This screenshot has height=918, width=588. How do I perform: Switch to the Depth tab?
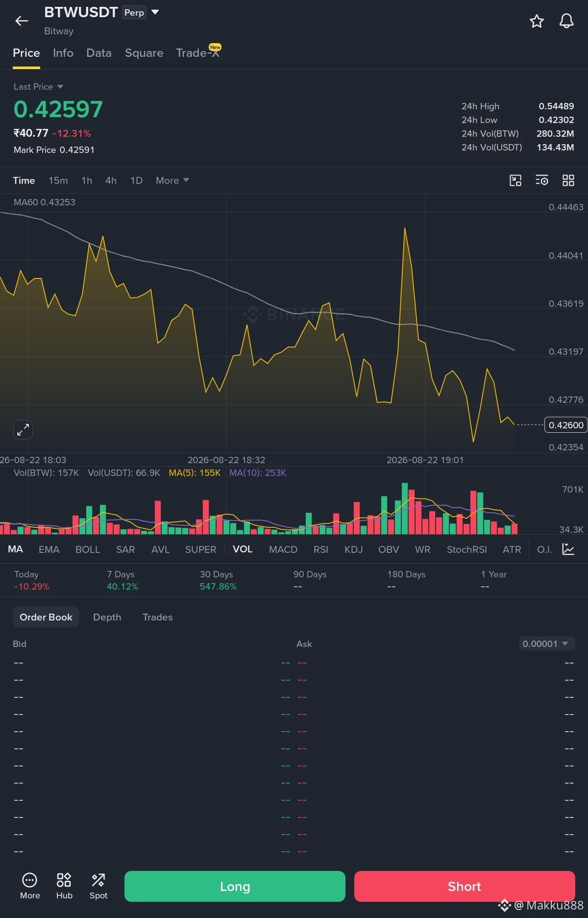pos(107,617)
